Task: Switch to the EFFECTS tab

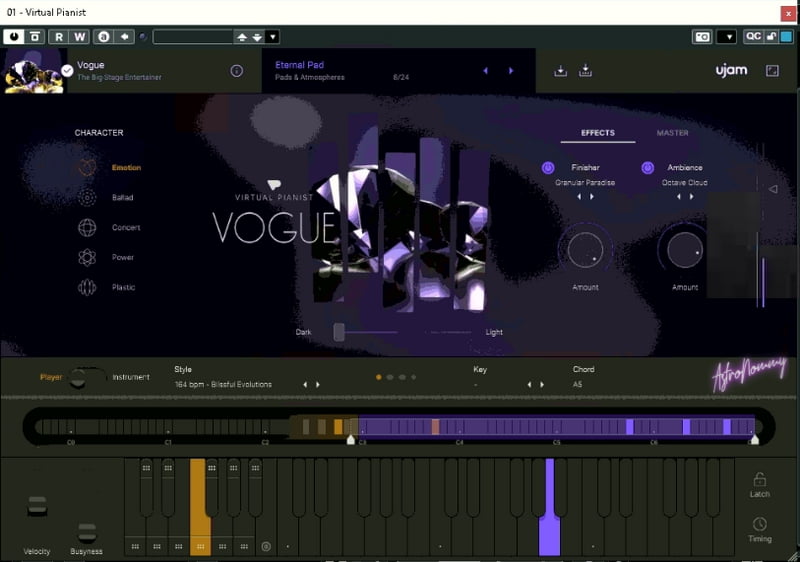Action: click(x=597, y=133)
